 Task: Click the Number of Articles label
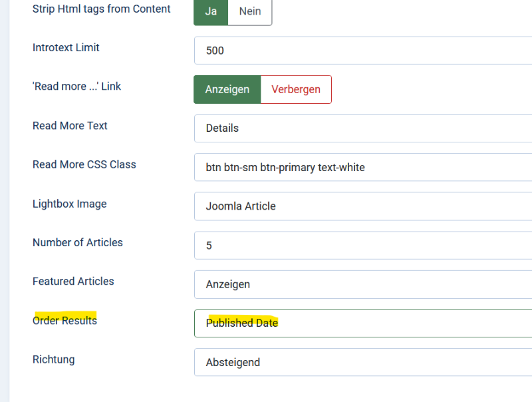click(x=78, y=242)
